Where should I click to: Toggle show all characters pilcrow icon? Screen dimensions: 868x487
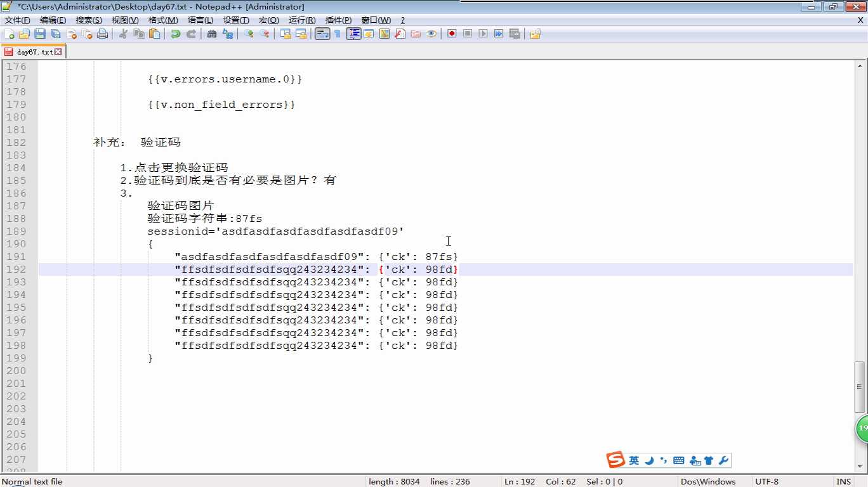(x=338, y=34)
